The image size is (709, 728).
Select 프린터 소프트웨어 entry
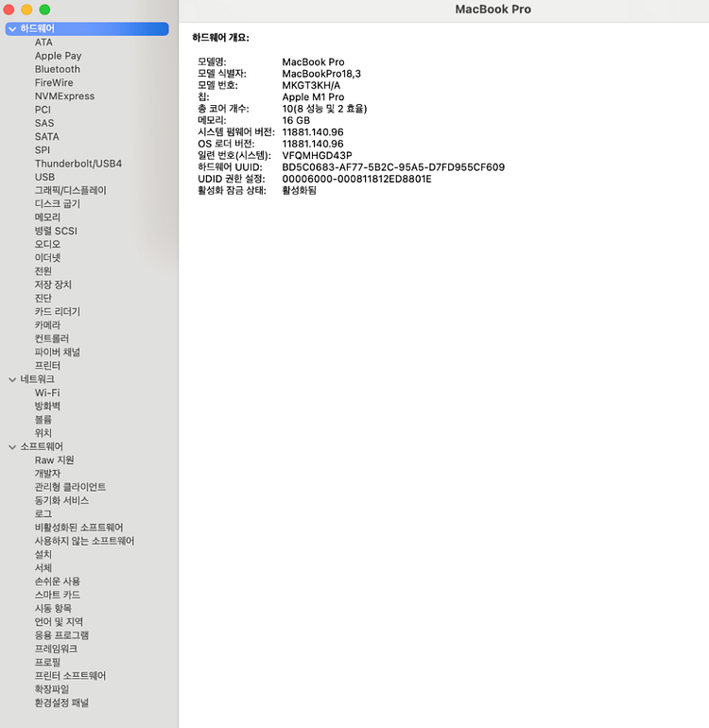(70, 676)
